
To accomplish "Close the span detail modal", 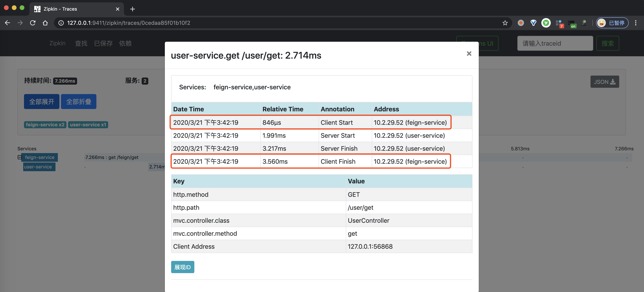I will (x=469, y=54).
